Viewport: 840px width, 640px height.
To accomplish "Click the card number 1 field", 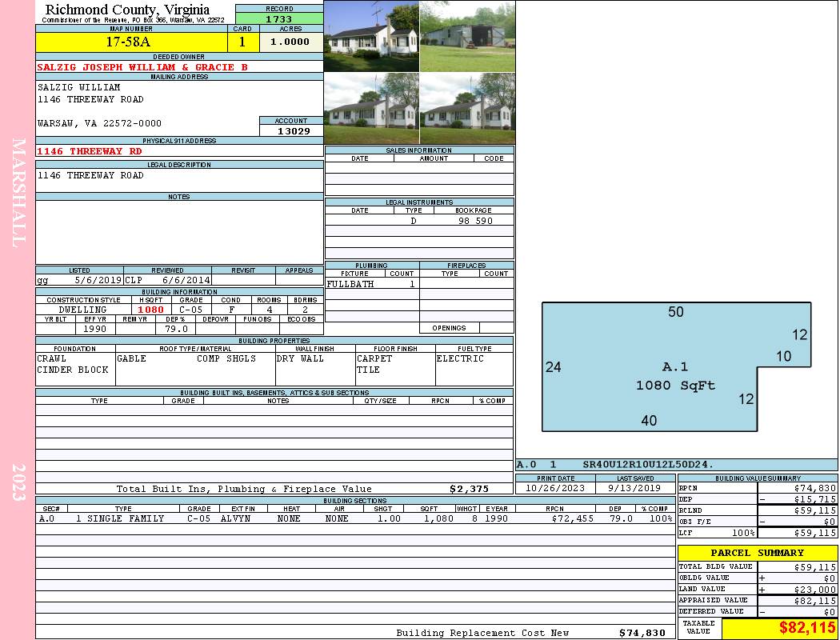I will tap(242, 42).
